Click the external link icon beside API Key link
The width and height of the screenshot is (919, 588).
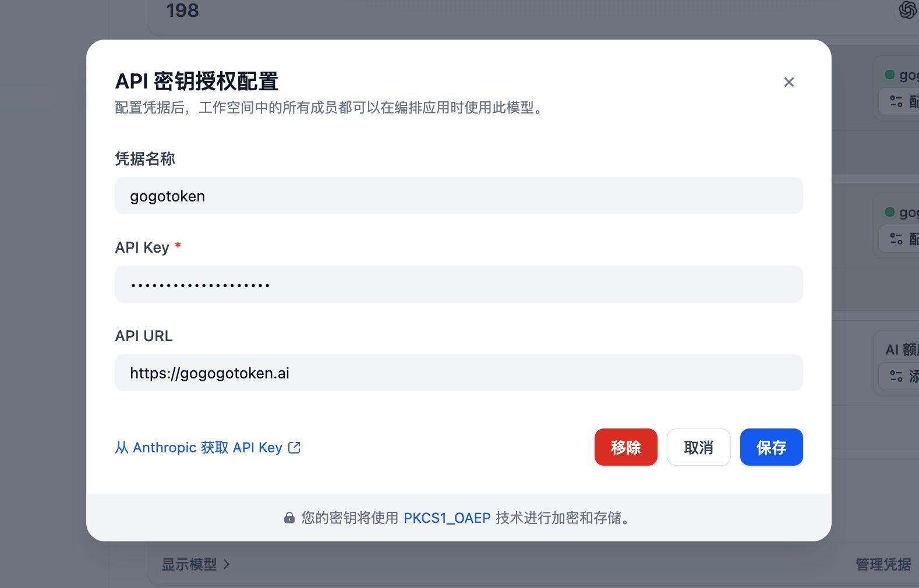click(294, 447)
